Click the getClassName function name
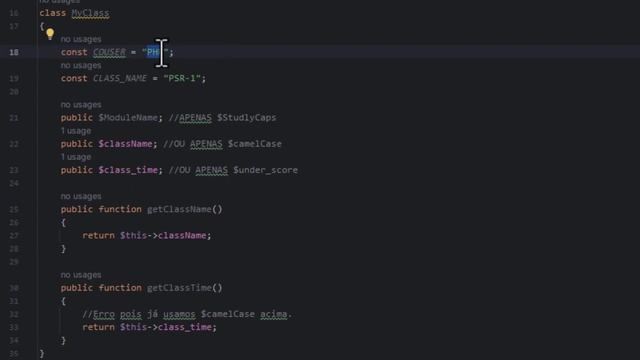 (x=179, y=209)
